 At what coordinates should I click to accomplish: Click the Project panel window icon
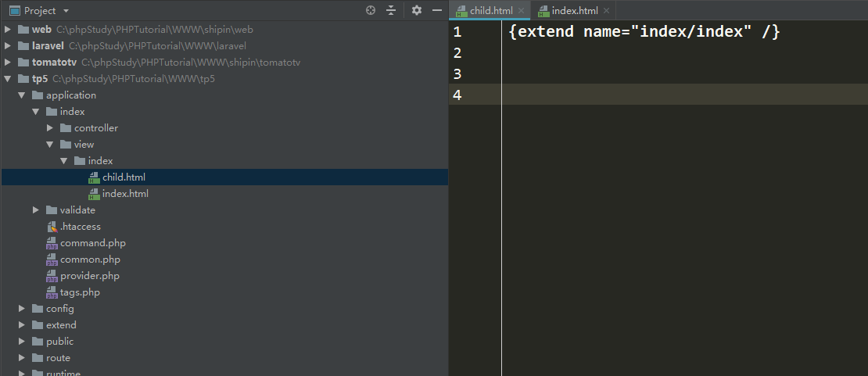15,10
